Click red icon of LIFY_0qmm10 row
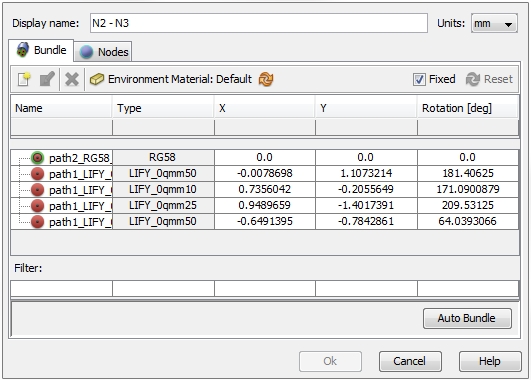 [x=38, y=189]
